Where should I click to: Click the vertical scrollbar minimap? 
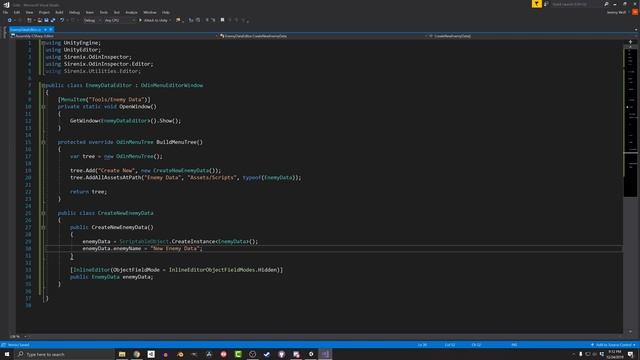[x=631, y=122]
